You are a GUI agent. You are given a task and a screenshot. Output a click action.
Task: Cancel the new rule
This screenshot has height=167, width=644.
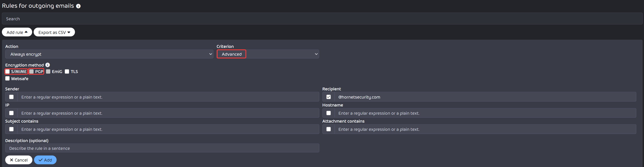pyautogui.click(x=19, y=160)
